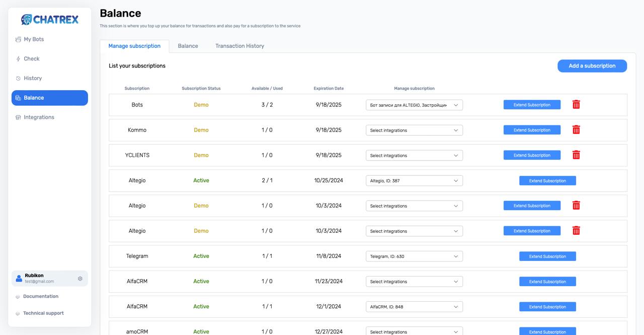Switch to the Balance tab

pos(188,46)
